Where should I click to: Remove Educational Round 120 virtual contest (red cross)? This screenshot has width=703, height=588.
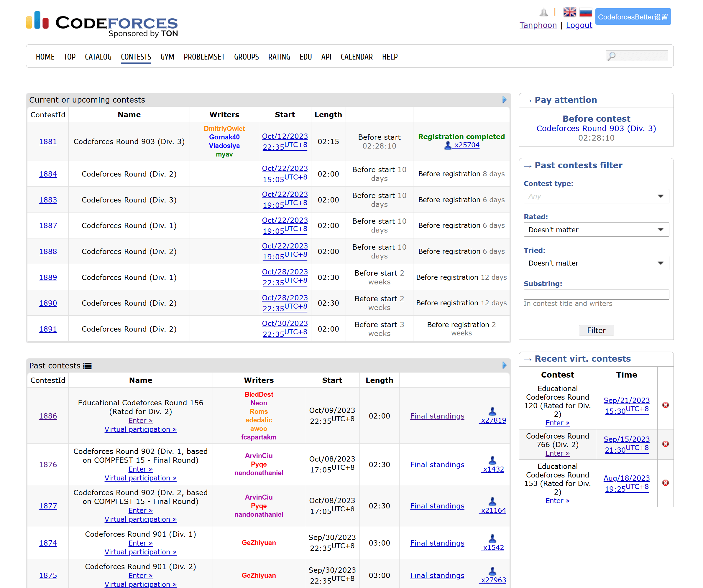(665, 405)
